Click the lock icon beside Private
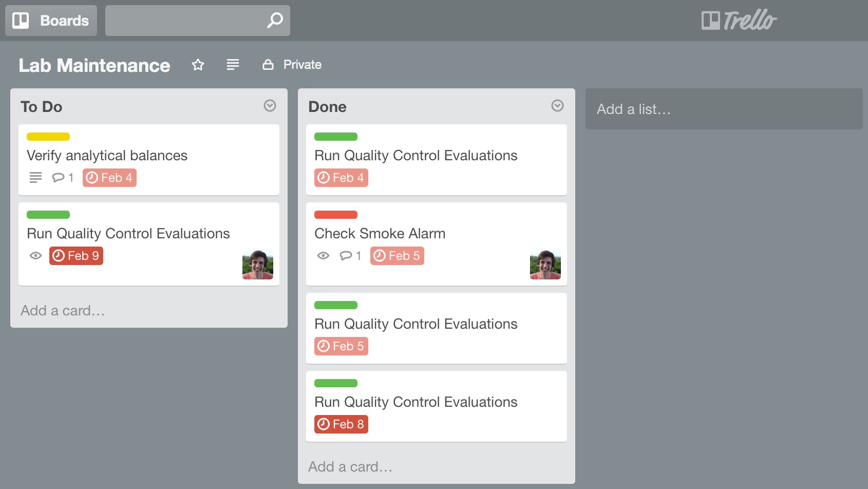The image size is (868, 489). [268, 65]
